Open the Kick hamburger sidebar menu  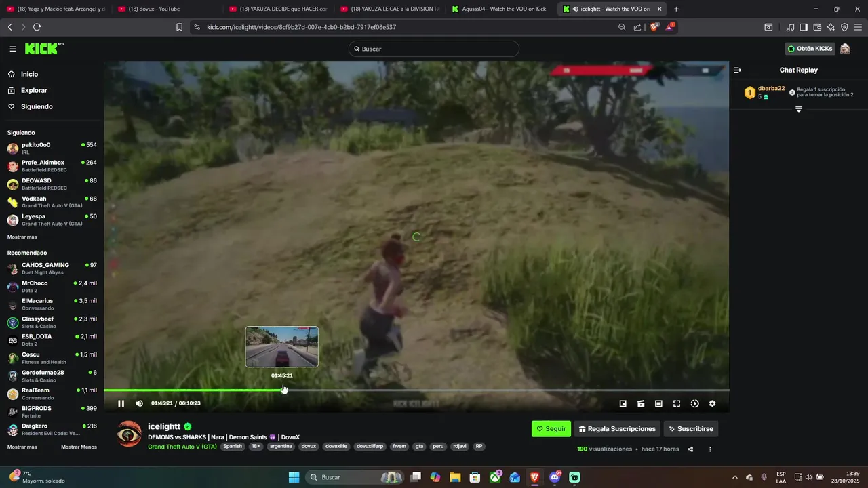pos(13,49)
